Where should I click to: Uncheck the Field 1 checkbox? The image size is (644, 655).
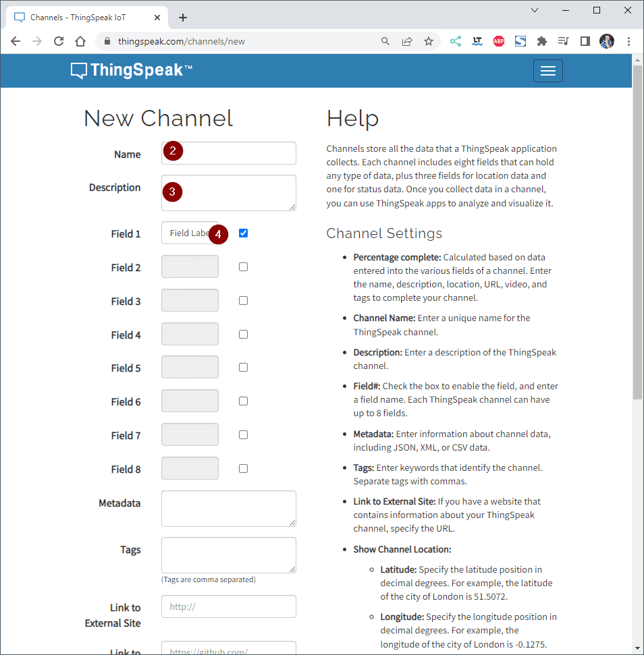243,233
